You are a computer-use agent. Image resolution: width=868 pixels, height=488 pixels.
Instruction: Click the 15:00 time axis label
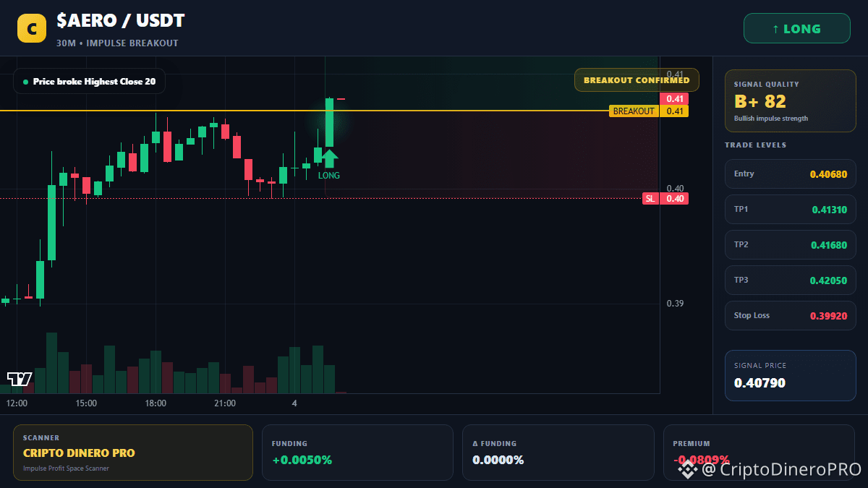point(86,403)
